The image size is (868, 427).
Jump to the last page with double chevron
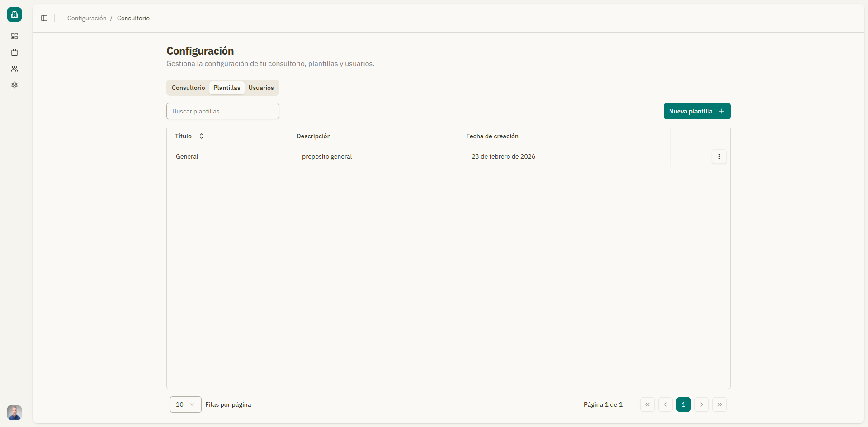(720, 404)
